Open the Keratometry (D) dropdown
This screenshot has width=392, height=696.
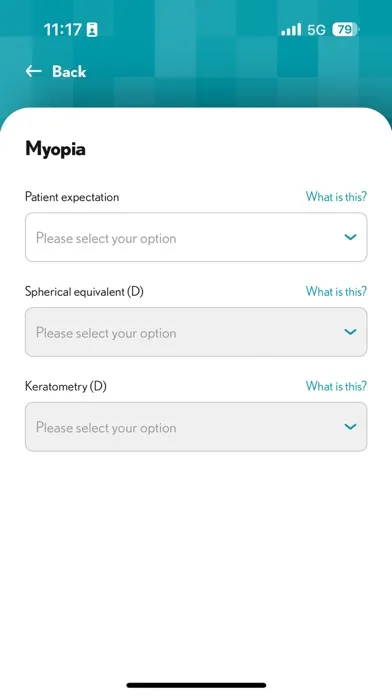point(196,427)
